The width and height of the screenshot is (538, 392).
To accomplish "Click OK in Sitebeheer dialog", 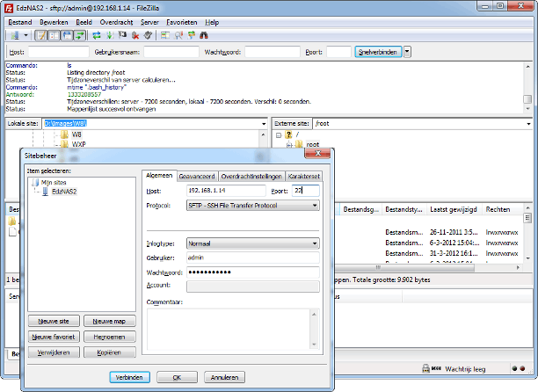I will (x=177, y=377).
